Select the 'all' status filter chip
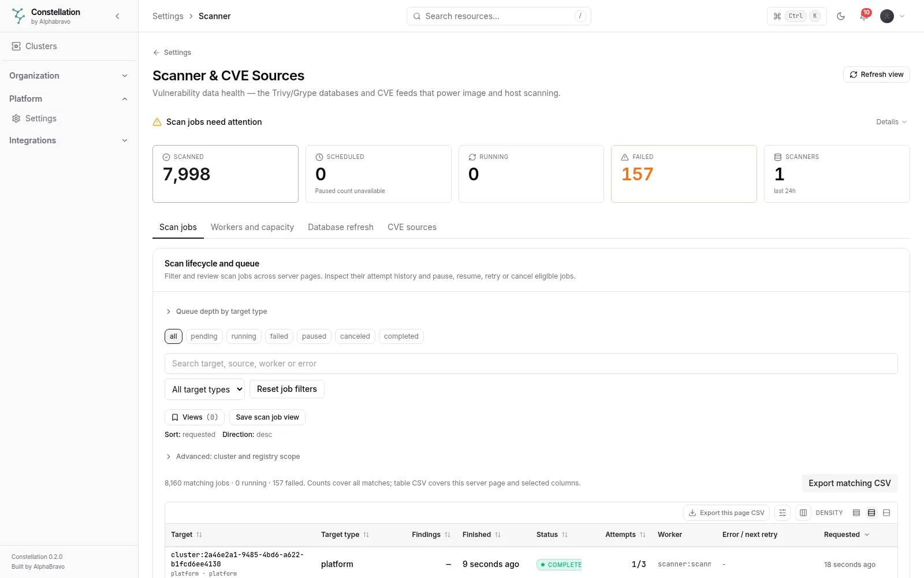 pos(173,336)
